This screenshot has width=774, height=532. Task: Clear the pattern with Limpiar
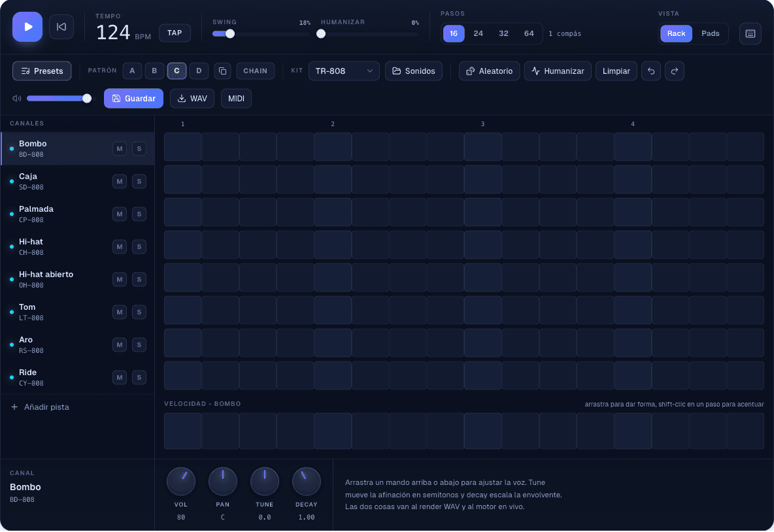coord(616,71)
